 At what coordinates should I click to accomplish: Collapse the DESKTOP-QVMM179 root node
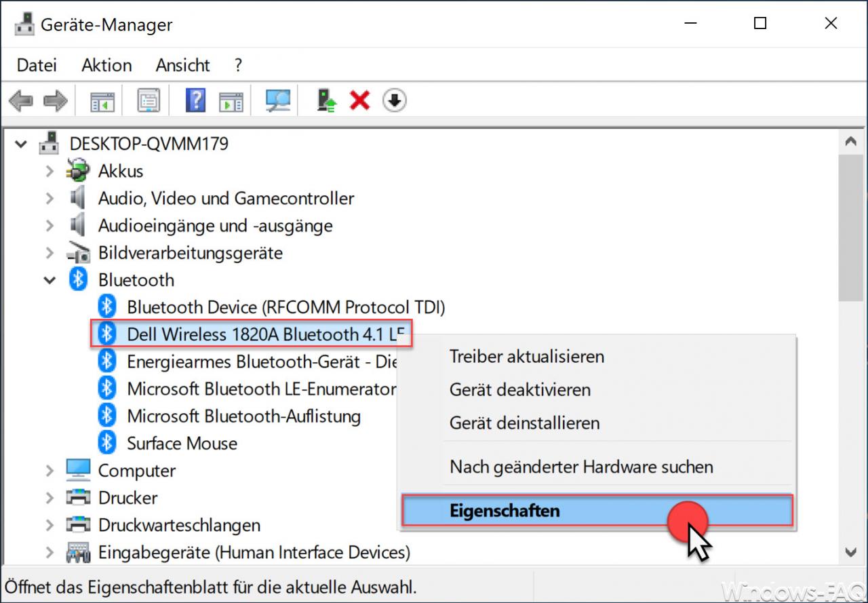click(21, 144)
